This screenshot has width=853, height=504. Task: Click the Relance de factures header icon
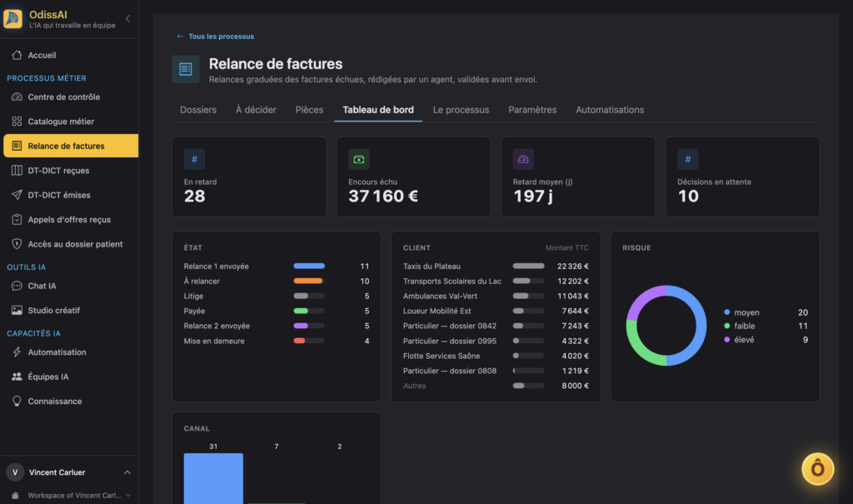click(186, 69)
